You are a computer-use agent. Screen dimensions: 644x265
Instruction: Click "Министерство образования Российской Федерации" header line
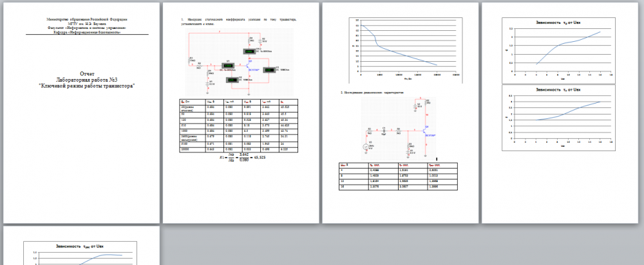pyautogui.click(x=87, y=19)
